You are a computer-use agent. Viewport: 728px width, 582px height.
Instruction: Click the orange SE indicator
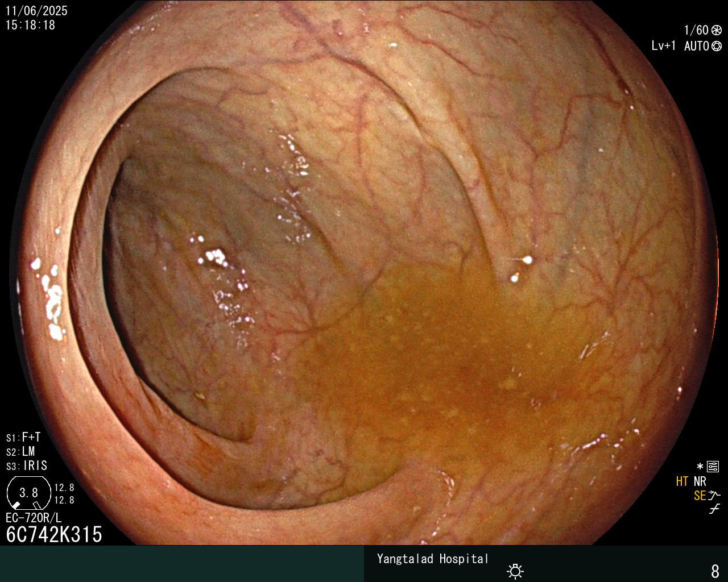coord(700,496)
